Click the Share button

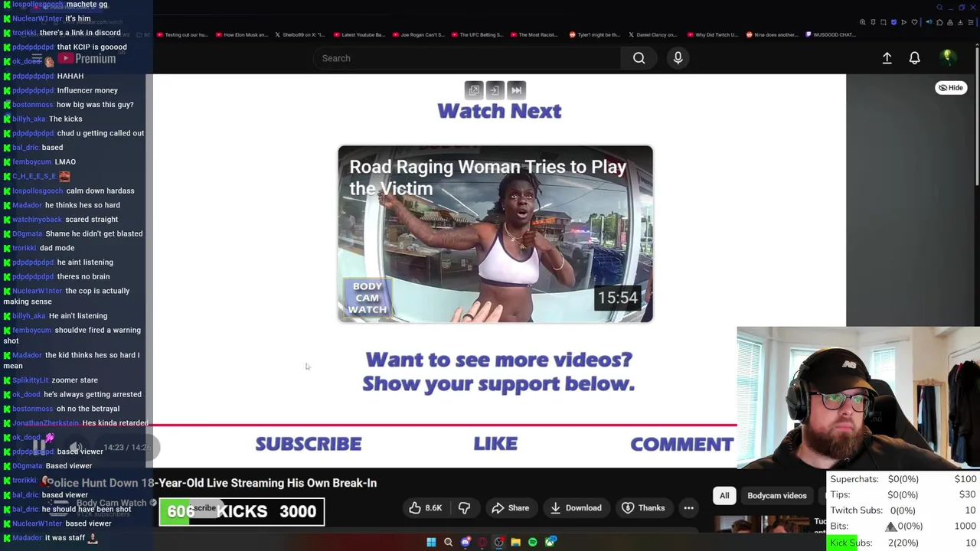click(x=510, y=508)
